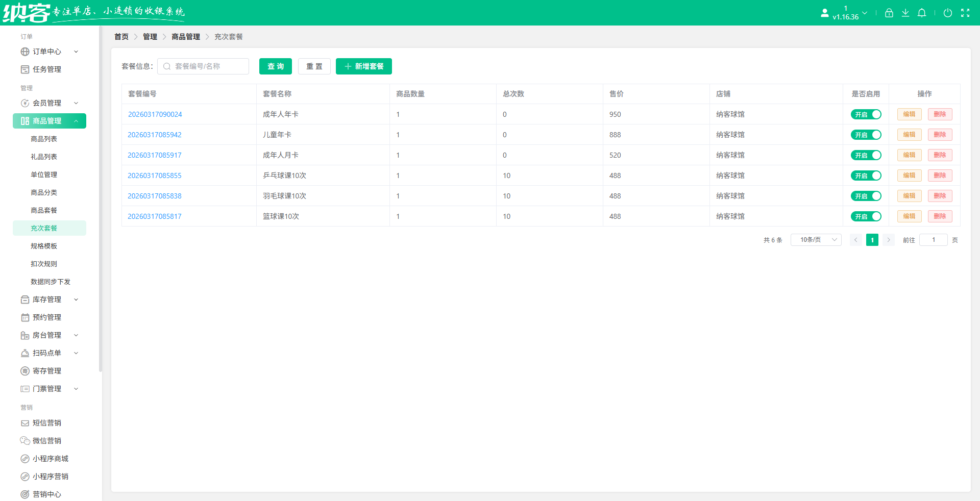980x501 pixels.
Task: Click the download icon in header
Action: tap(905, 13)
